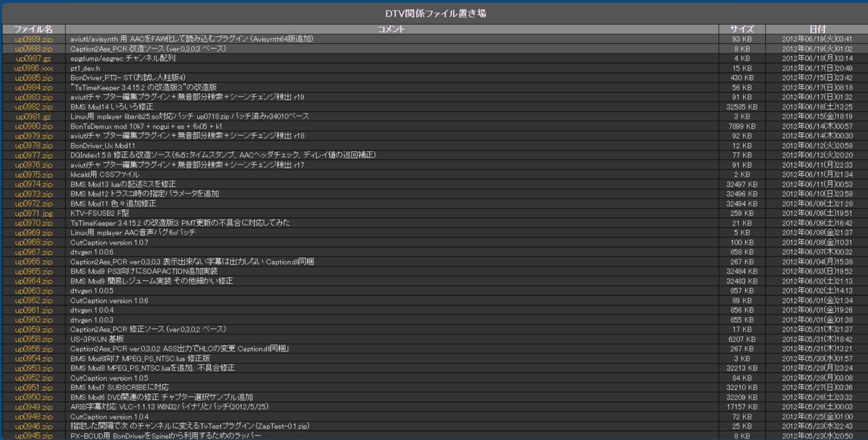Click the up0987.gz file link
Viewport: 868px width, 440px height.
point(34,59)
